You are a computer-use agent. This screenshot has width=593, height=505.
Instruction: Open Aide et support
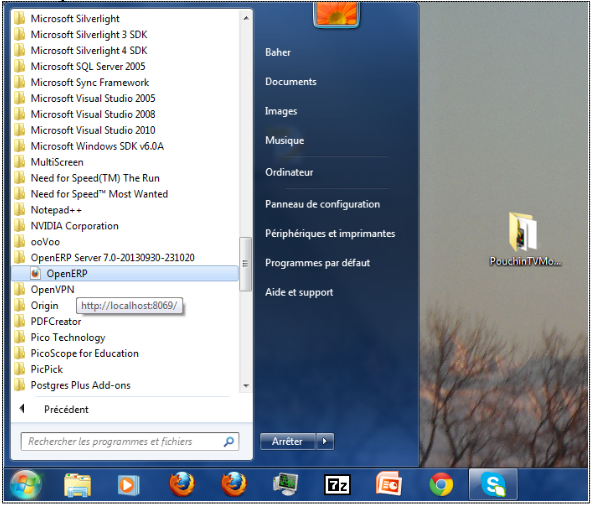tap(299, 292)
